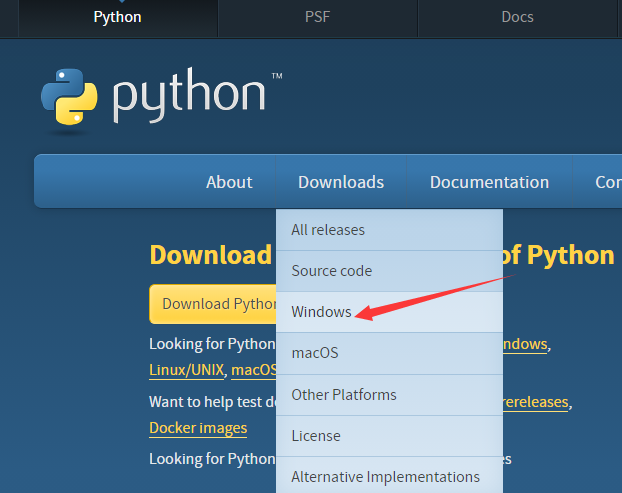
Task: Click the yellow Download Python button
Action: click(213, 304)
